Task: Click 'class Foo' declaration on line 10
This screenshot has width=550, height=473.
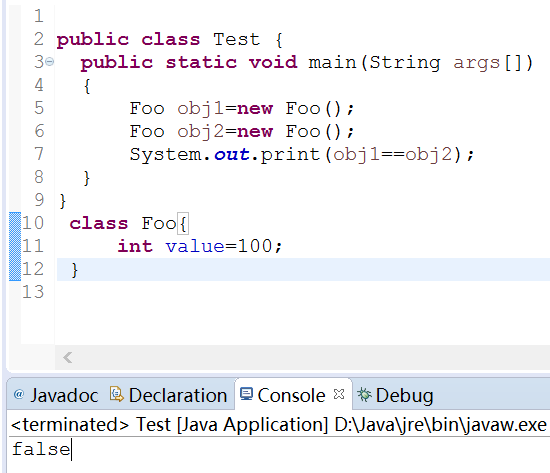Action: [x=123, y=224]
